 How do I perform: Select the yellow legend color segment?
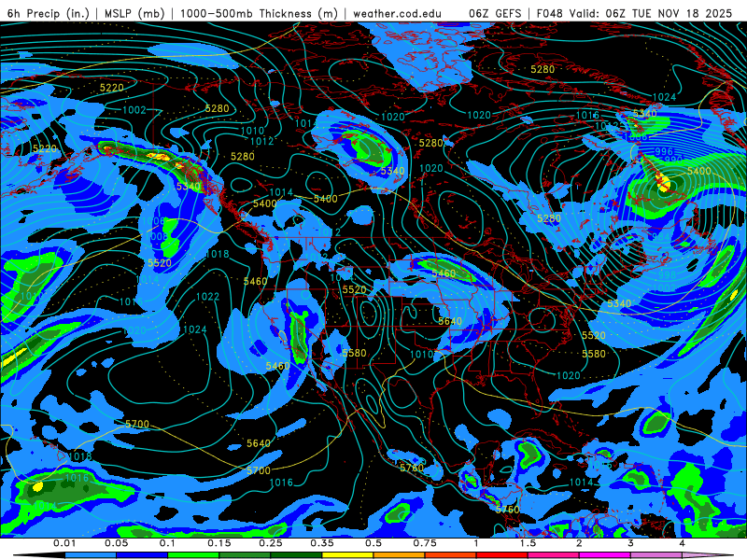point(347,555)
